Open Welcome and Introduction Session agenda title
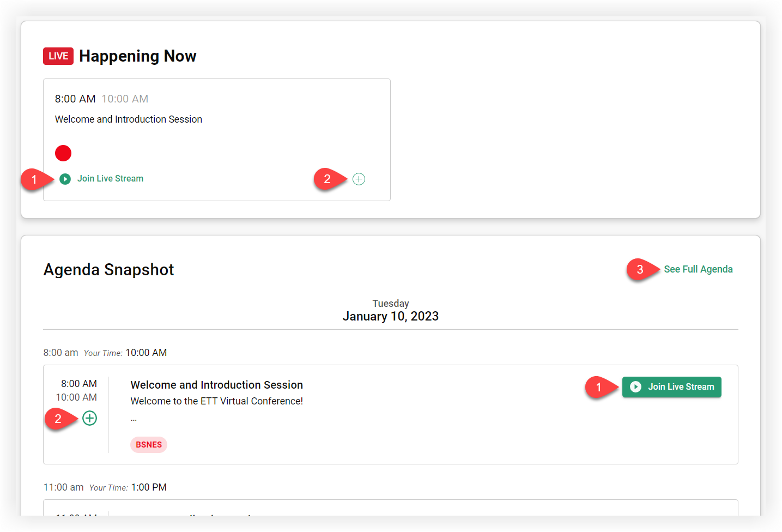 click(216, 385)
